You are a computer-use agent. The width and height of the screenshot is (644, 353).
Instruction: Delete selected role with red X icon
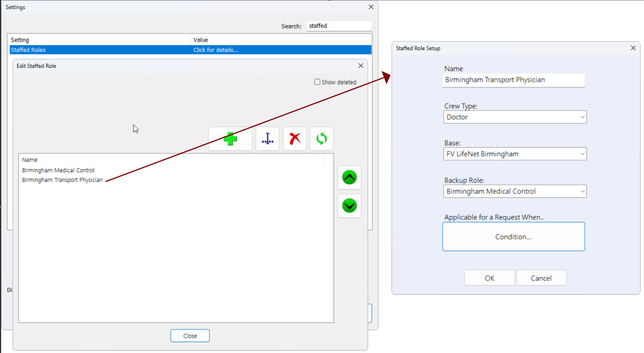pyautogui.click(x=295, y=139)
